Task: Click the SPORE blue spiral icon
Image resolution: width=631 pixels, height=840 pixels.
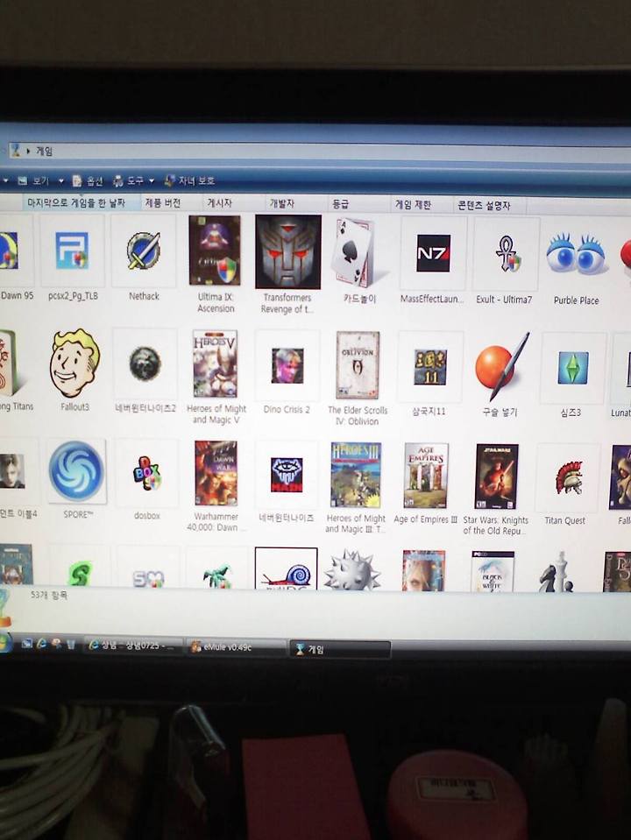Action: tap(76, 471)
